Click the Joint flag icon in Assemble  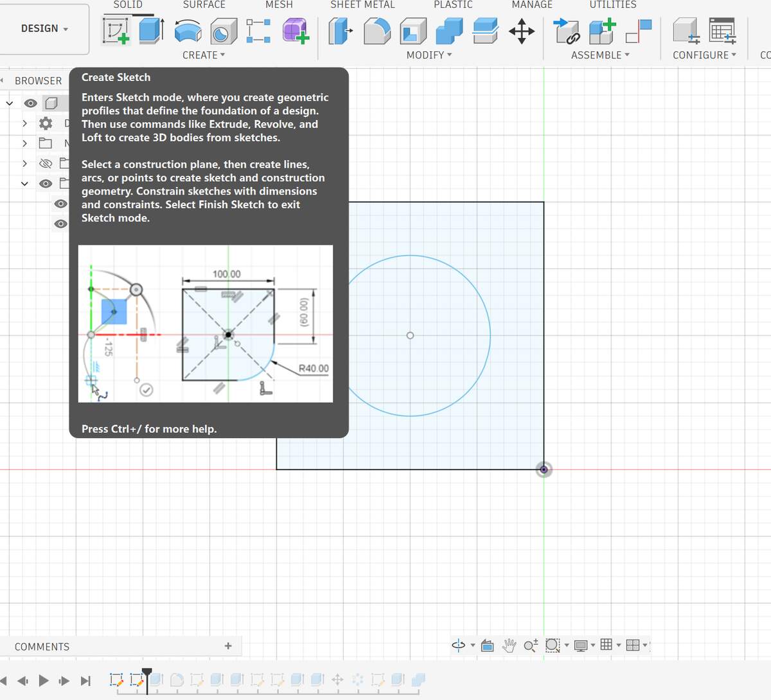(x=639, y=31)
